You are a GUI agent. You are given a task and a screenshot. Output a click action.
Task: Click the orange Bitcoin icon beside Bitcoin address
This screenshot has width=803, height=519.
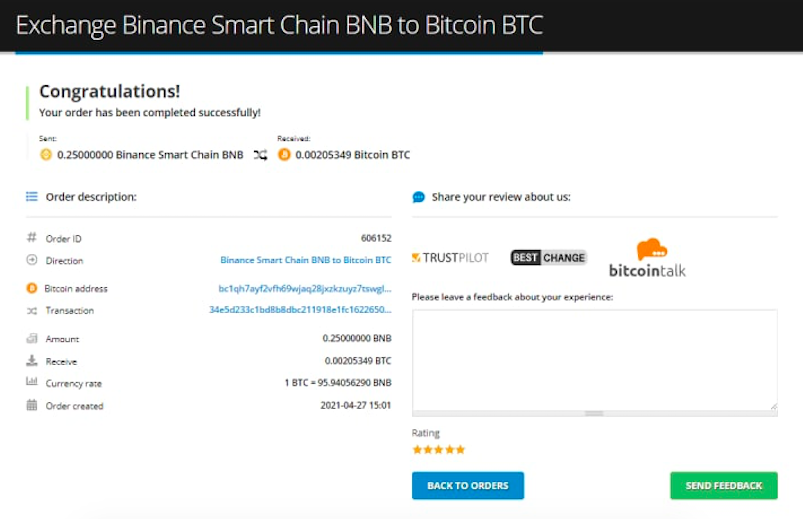pos(32,288)
